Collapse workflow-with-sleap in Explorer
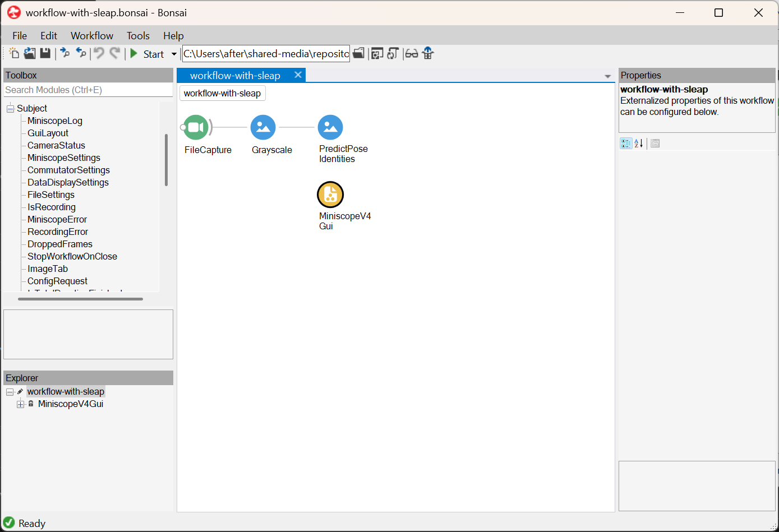This screenshot has height=532, width=779. coord(10,392)
